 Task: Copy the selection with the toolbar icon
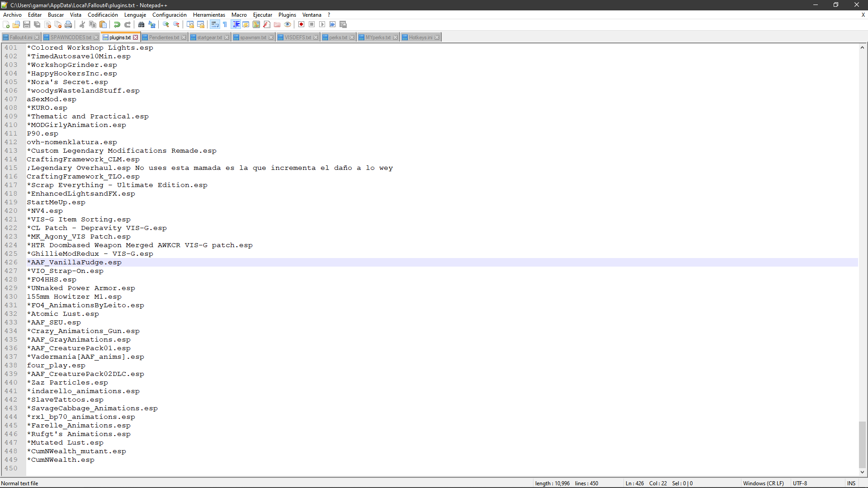(93, 24)
